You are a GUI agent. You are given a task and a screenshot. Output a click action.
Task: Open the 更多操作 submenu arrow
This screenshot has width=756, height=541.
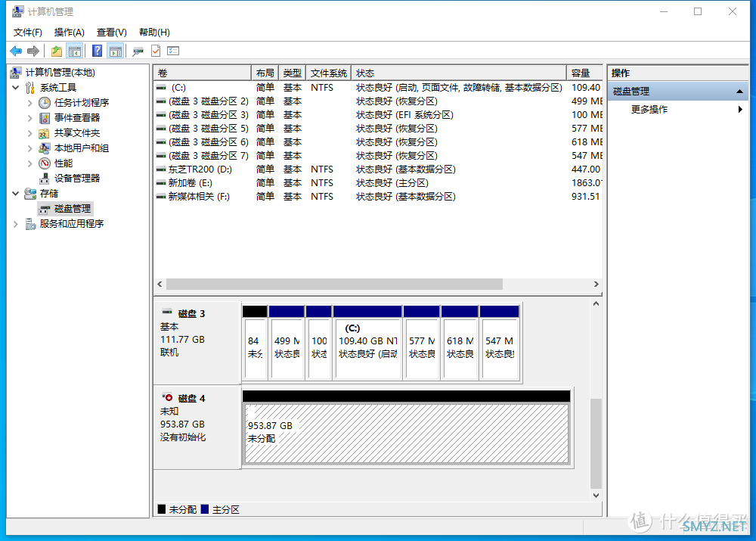(x=740, y=110)
